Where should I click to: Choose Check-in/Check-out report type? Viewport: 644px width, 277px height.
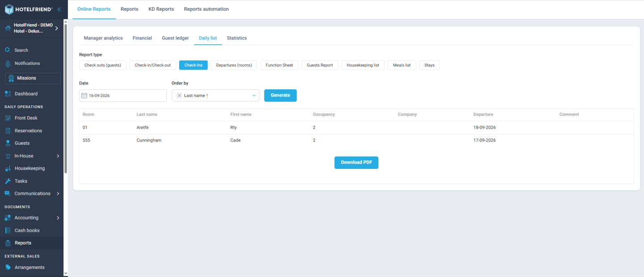click(x=153, y=65)
